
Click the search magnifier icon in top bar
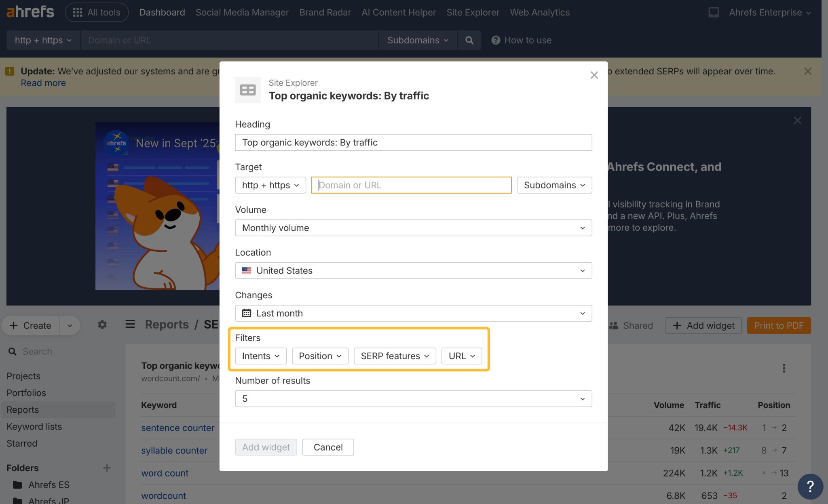[469, 40]
